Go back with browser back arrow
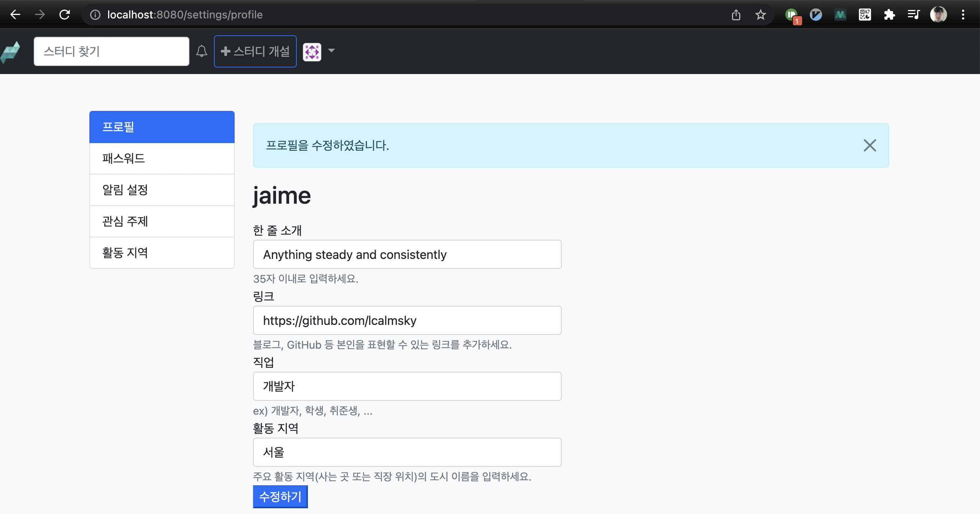The height and width of the screenshot is (514, 980). tap(15, 15)
